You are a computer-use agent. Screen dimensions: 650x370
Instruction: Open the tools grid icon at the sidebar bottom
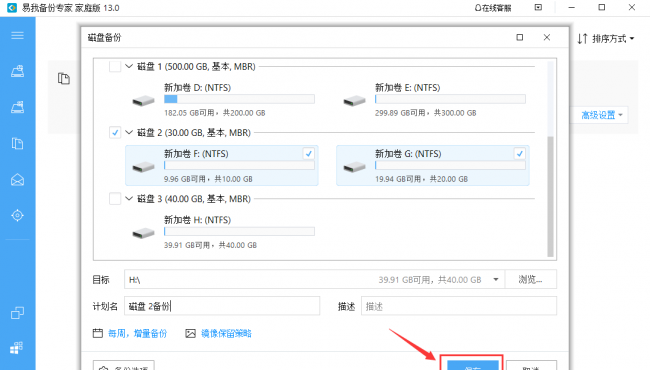point(17,348)
